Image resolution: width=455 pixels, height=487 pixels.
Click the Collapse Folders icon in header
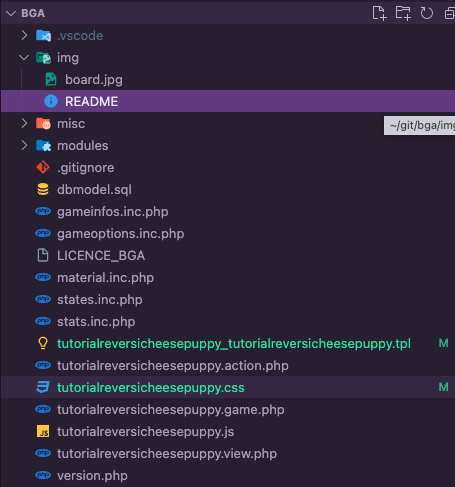(x=450, y=14)
